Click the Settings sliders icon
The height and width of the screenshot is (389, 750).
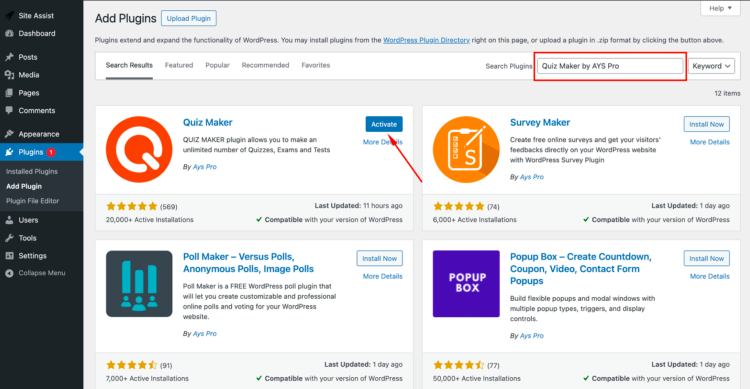tap(9, 256)
